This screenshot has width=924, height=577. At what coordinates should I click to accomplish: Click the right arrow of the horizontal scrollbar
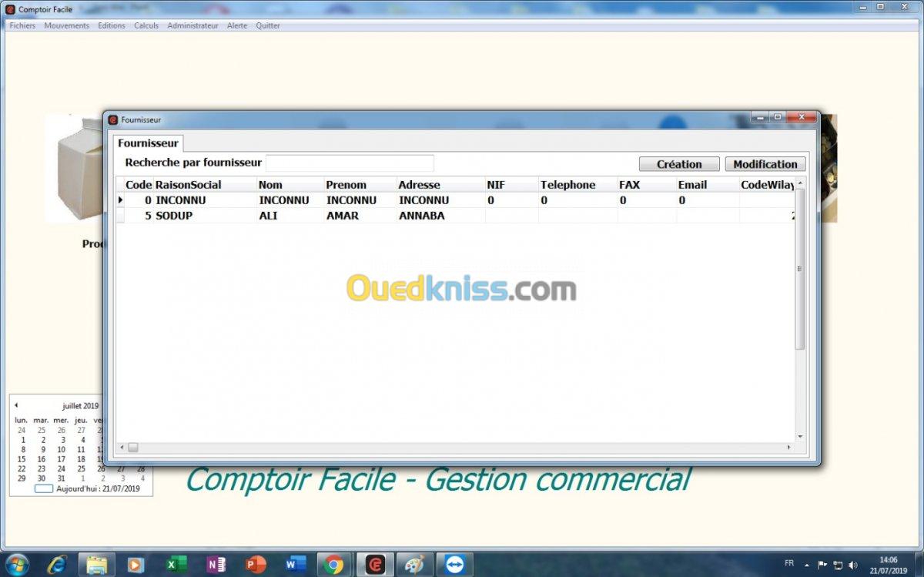coord(788,448)
